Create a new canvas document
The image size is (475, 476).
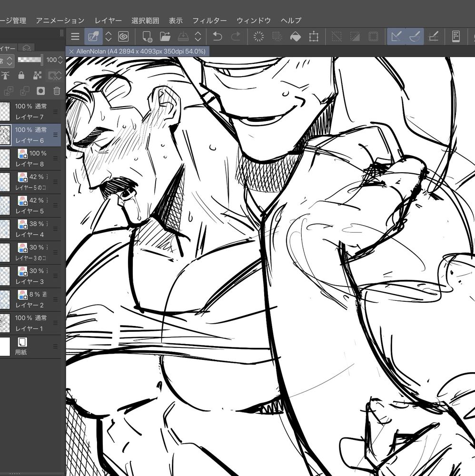click(147, 37)
